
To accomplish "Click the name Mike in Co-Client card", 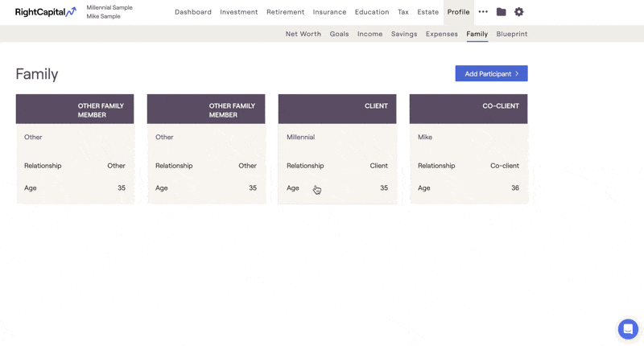I will 425,137.
